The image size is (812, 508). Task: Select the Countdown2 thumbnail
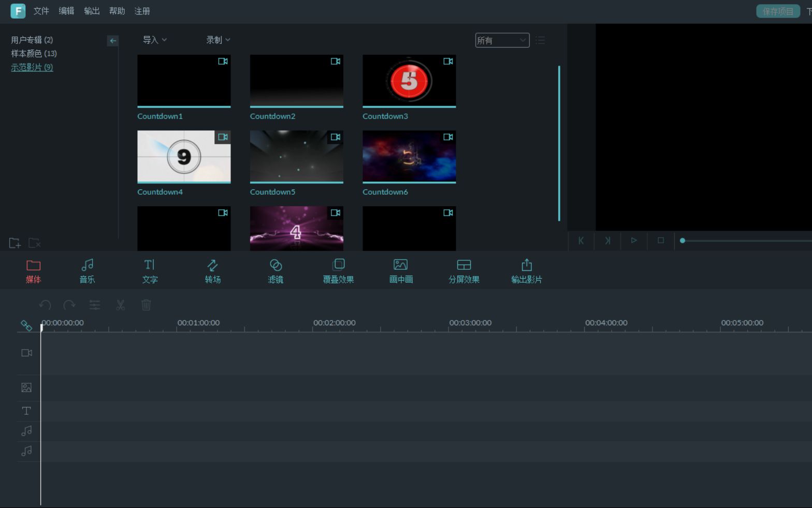coord(297,81)
